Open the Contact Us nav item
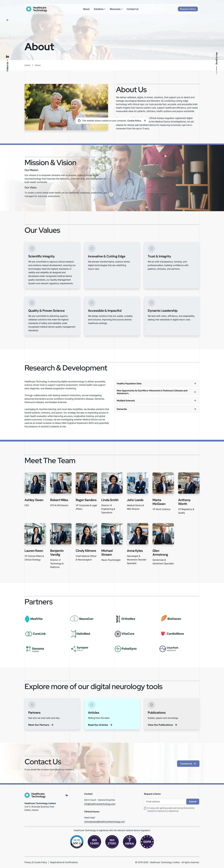Screen dimensions: 224x868 pyautogui.click(x=133, y=9)
